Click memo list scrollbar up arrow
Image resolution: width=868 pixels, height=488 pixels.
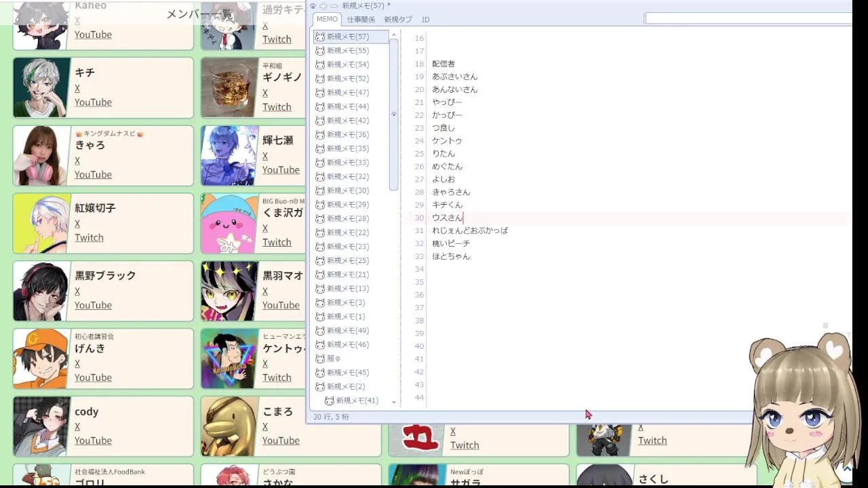tap(393, 35)
